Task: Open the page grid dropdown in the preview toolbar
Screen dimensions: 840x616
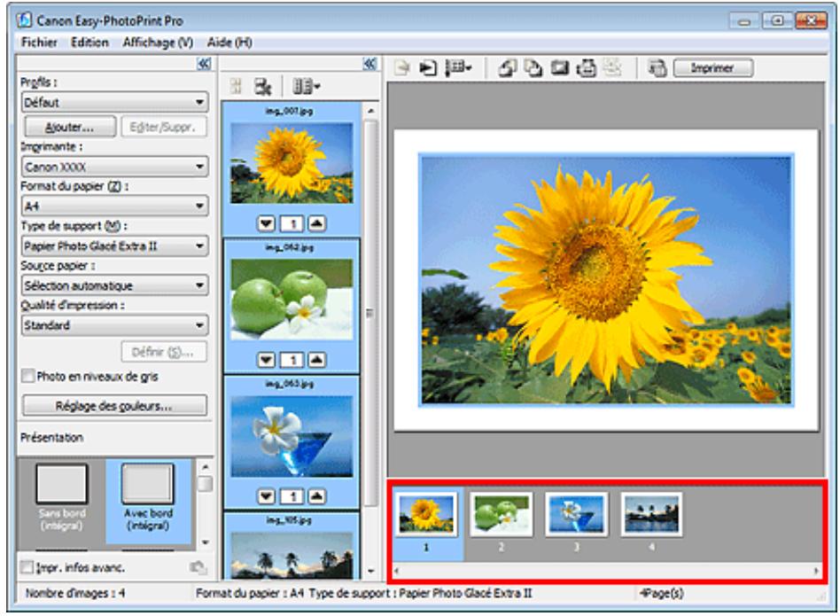Action: pos(459,68)
